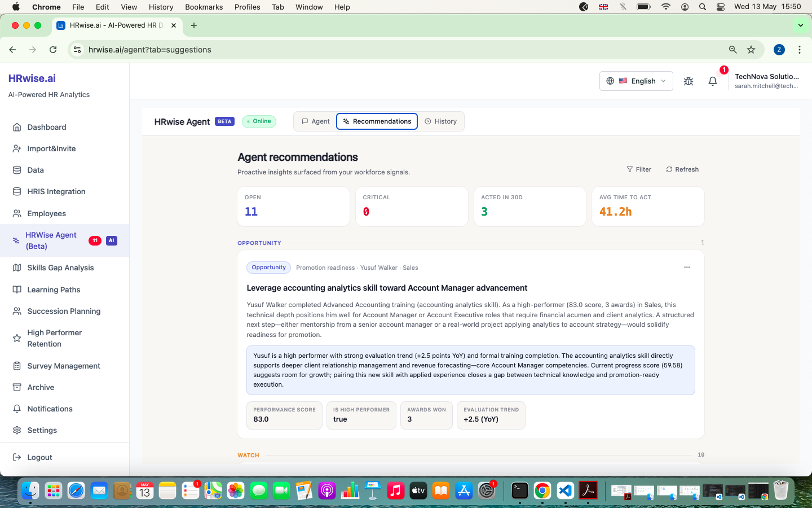Open the Dashboard sidebar item

[x=64, y=127]
